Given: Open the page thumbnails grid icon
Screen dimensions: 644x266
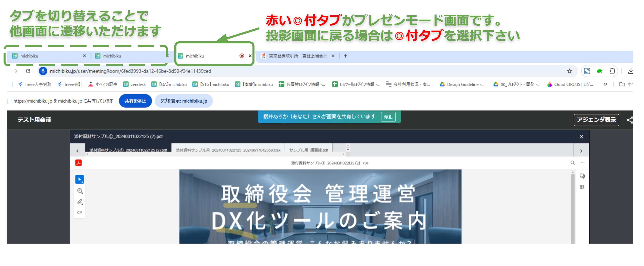Looking at the screenshot, I should point(582,187).
